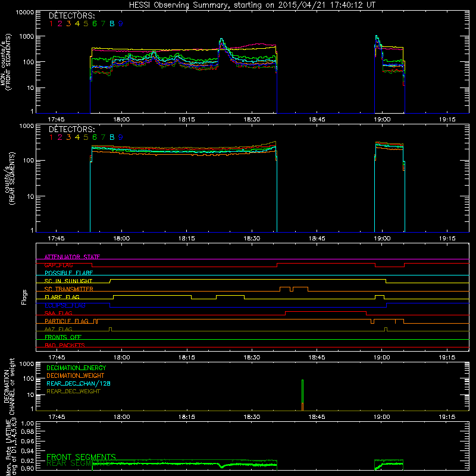Click the 18:45 tick label under the rear segments plot
Screen dimensions: 476x476
click(x=317, y=239)
